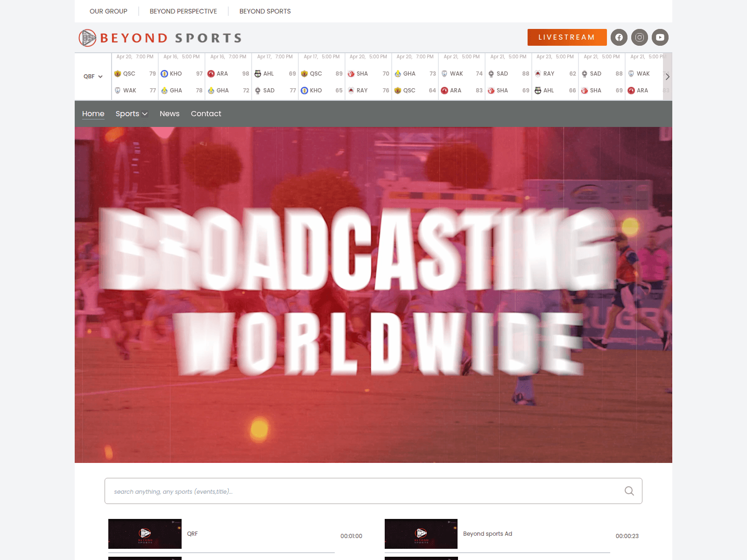This screenshot has height=560, width=747.
Task: Click the Beyond Sports logo
Action: point(160,38)
